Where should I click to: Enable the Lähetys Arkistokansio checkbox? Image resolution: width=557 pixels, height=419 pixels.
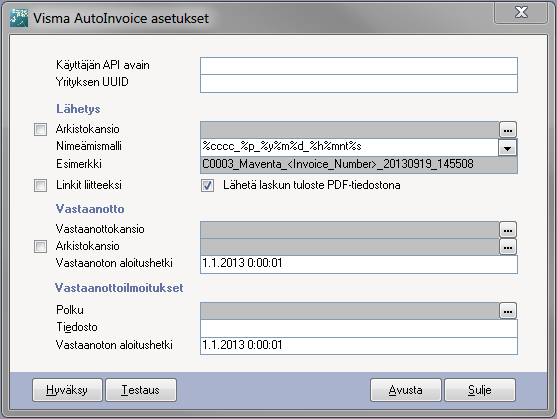point(40,129)
